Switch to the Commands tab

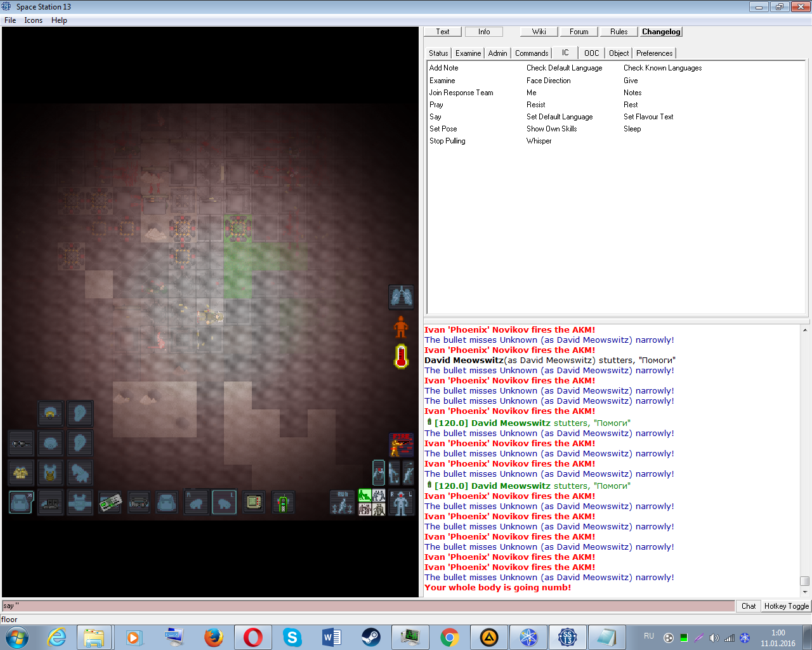[x=532, y=53]
